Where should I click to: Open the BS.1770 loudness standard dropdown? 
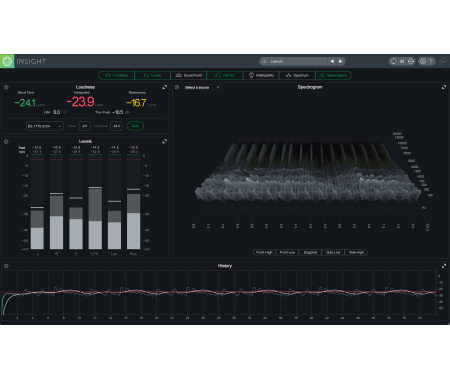(45, 126)
